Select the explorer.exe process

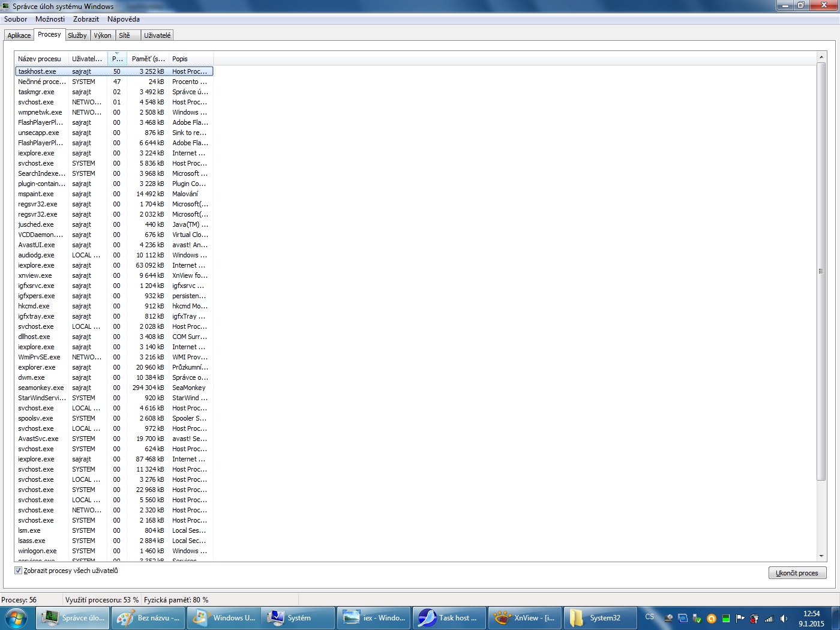tap(114, 367)
